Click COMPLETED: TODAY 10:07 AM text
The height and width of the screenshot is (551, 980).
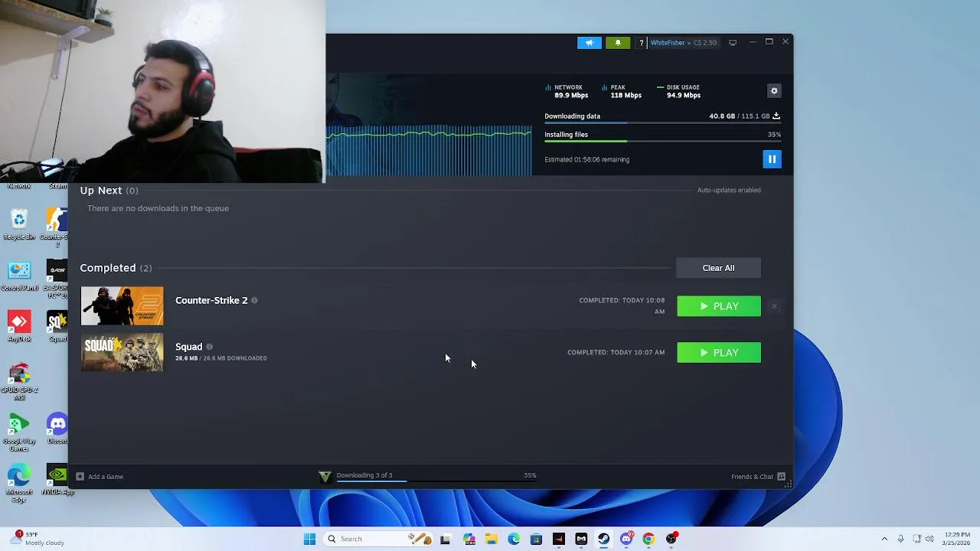pos(616,353)
